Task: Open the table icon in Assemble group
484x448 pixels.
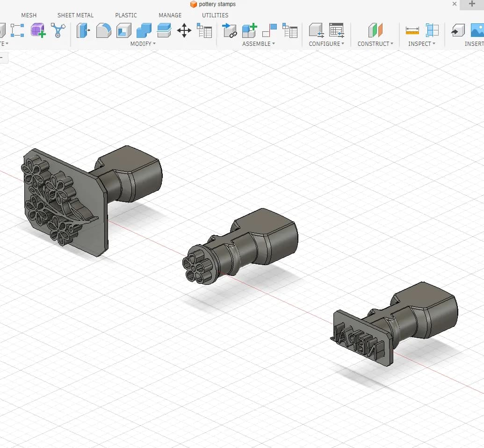Action: 290,30
